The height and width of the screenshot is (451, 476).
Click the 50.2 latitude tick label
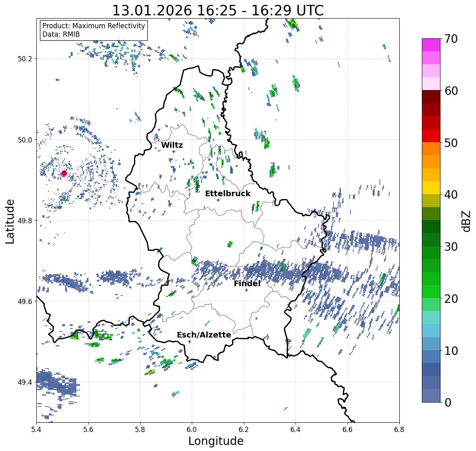coord(25,59)
